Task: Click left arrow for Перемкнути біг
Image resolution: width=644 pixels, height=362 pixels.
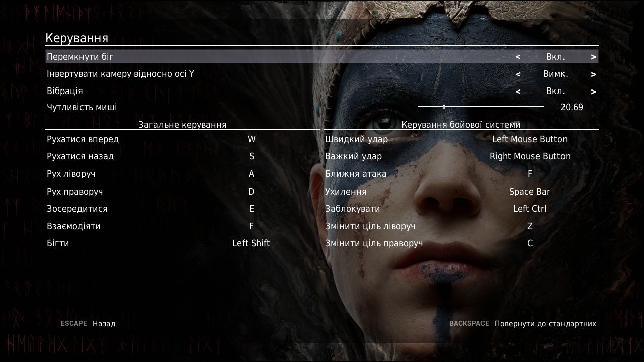Action: tap(518, 57)
